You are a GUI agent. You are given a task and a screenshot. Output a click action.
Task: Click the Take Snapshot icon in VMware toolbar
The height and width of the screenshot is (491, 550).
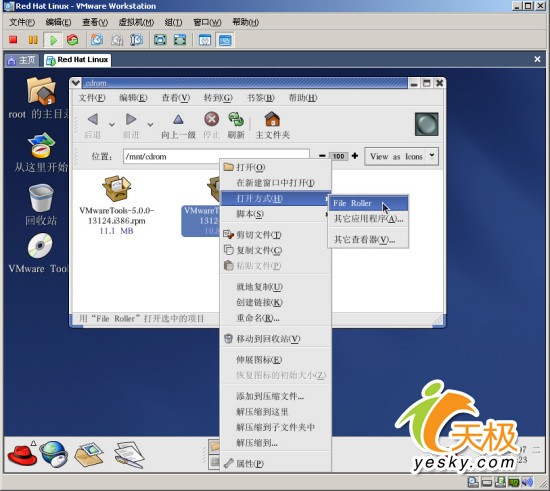pyautogui.click(x=97, y=40)
